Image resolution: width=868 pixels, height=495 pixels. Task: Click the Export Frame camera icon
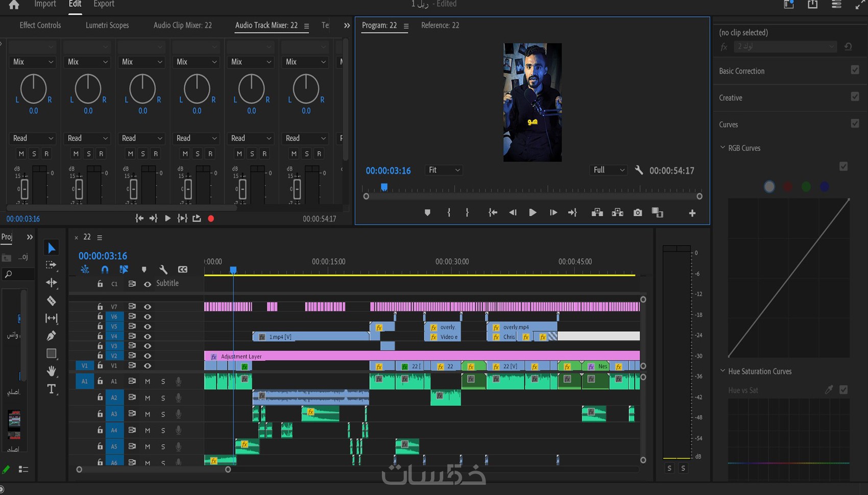click(638, 213)
